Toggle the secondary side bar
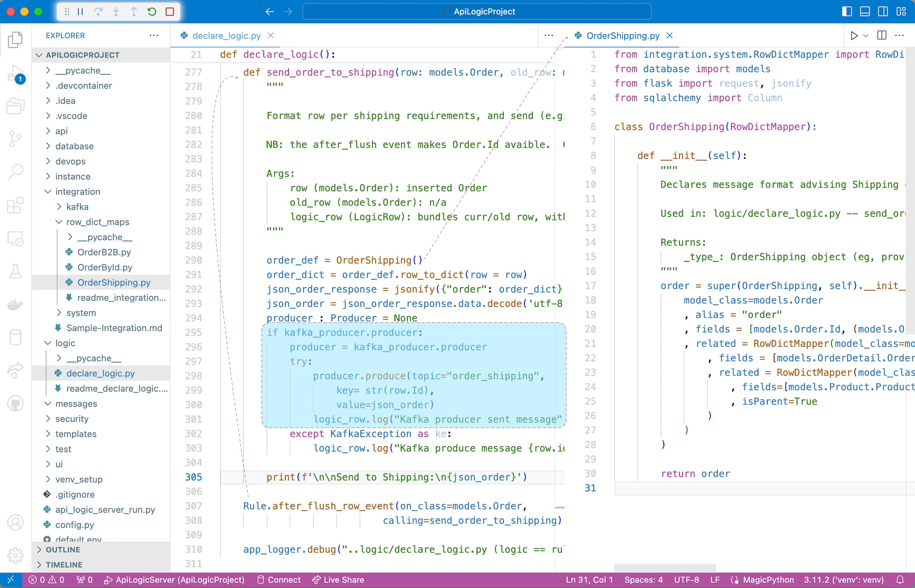 tap(883, 12)
